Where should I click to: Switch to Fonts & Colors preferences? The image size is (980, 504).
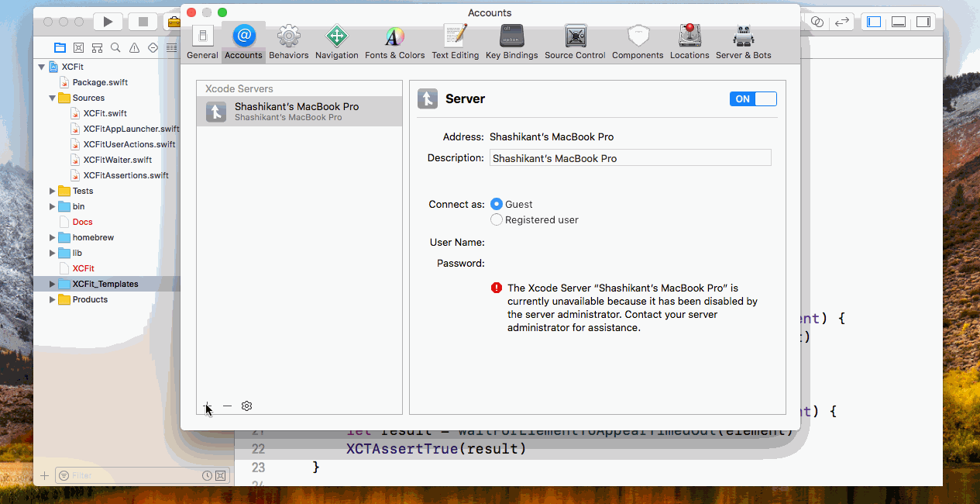394,43
